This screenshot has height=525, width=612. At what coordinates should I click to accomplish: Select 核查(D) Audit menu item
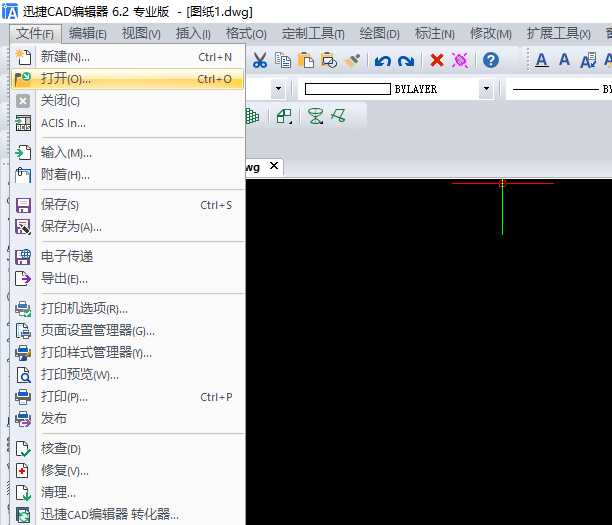[x=128, y=448]
